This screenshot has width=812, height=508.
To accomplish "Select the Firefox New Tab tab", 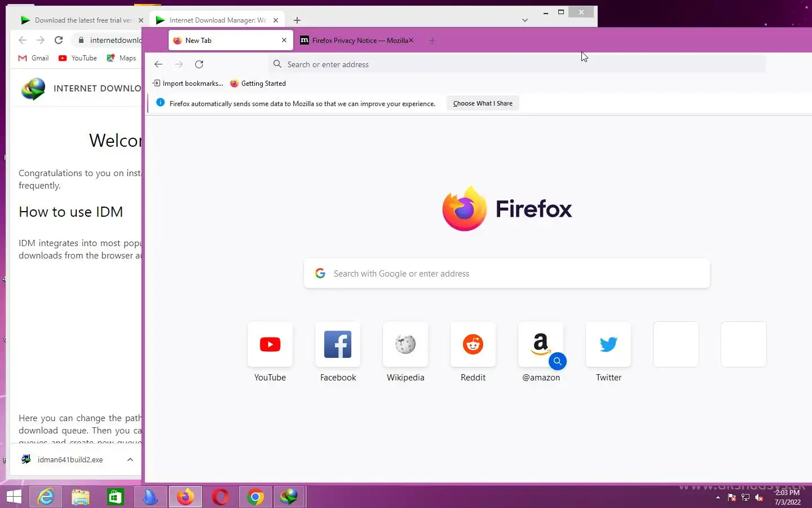I will tap(231, 41).
